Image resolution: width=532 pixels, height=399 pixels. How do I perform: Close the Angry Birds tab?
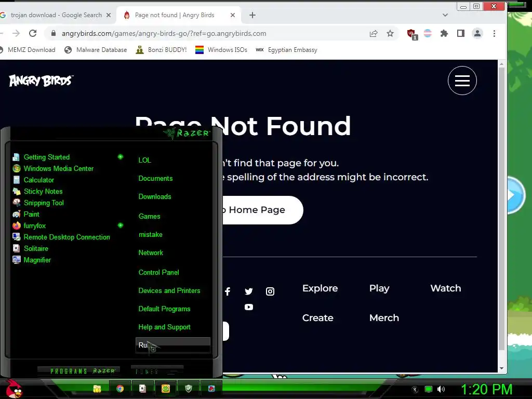pos(232,15)
